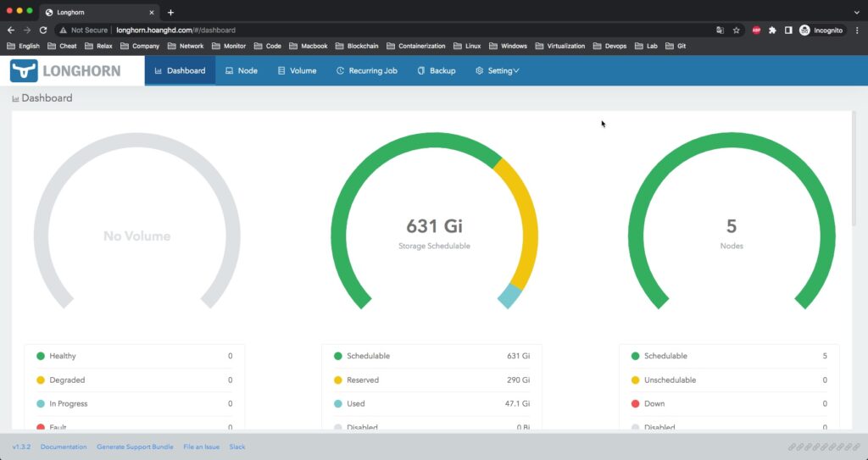Viewport: 868px width, 460px height.
Task: Select the Healthy volume row
Action: pos(135,356)
